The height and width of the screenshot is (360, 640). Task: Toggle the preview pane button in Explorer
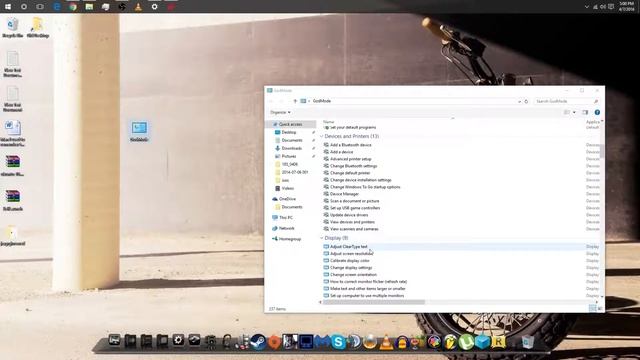(x=585, y=112)
